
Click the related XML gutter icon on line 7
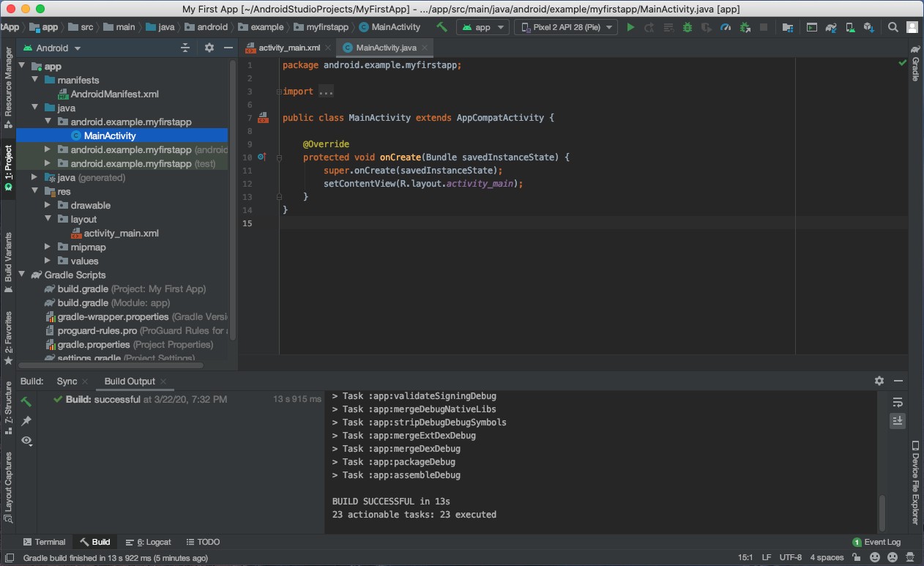(x=262, y=118)
